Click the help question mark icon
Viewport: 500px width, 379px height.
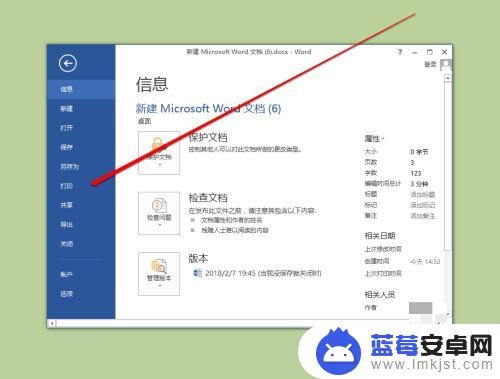400,52
